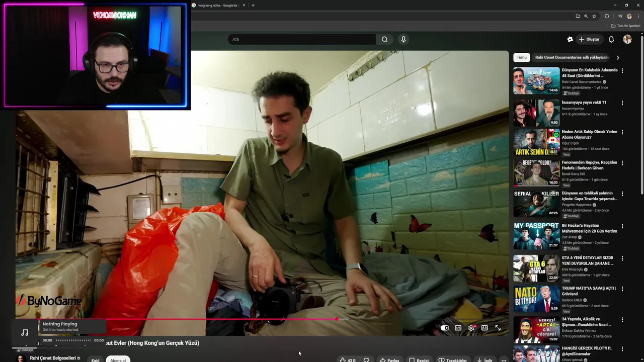Image resolution: width=644 pixels, height=362 pixels.
Task: Focus the Ara search field
Action: pos(302,39)
